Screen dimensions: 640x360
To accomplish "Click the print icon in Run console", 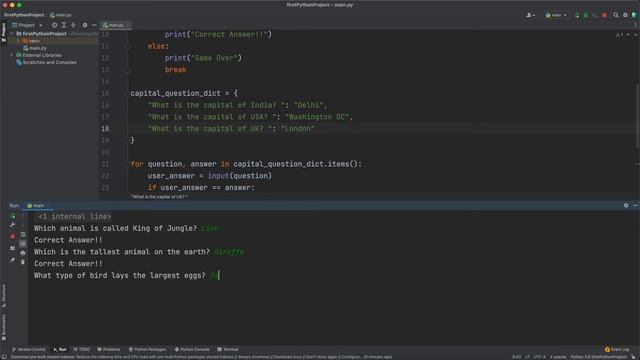I will pos(23,253).
